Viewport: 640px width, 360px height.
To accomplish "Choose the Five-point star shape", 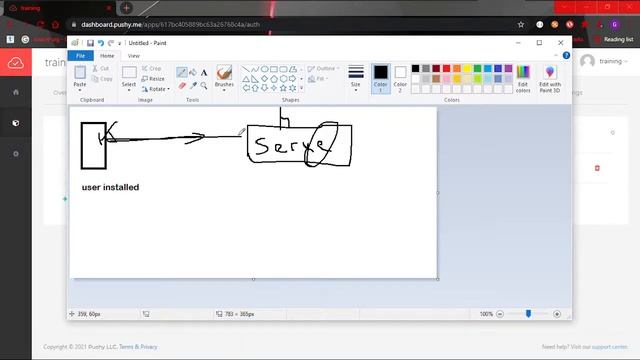I will (x=283, y=88).
